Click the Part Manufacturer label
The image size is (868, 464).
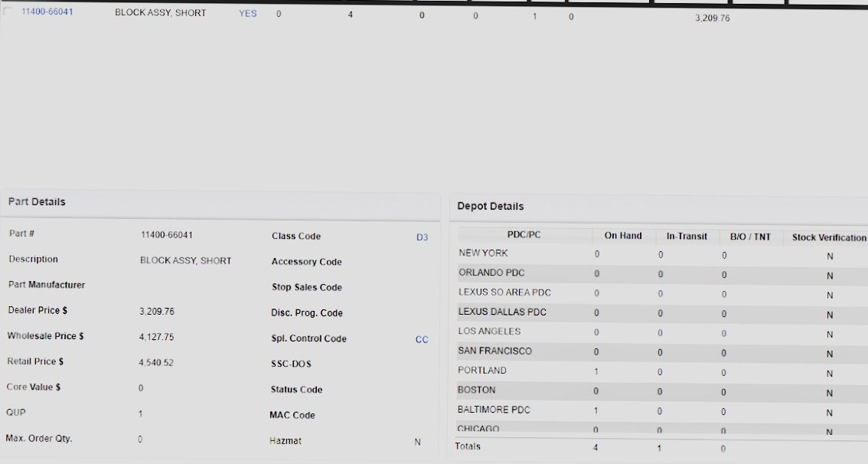pyautogui.click(x=47, y=285)
